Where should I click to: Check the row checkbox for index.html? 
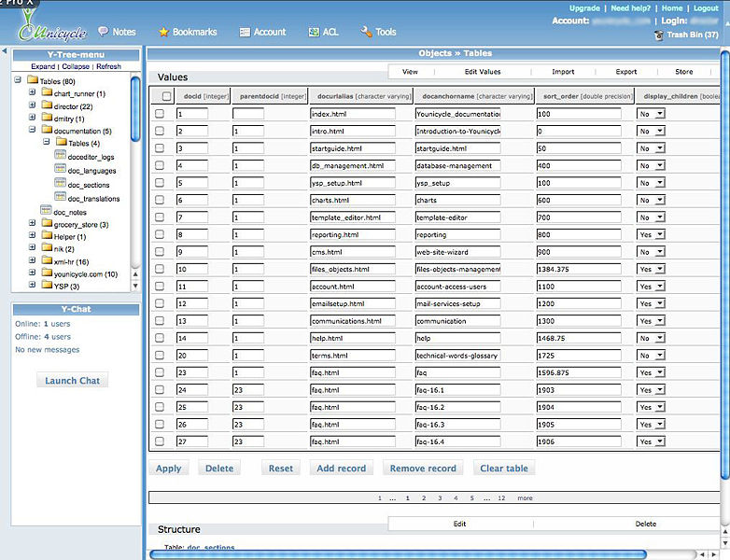pos(159,114)
